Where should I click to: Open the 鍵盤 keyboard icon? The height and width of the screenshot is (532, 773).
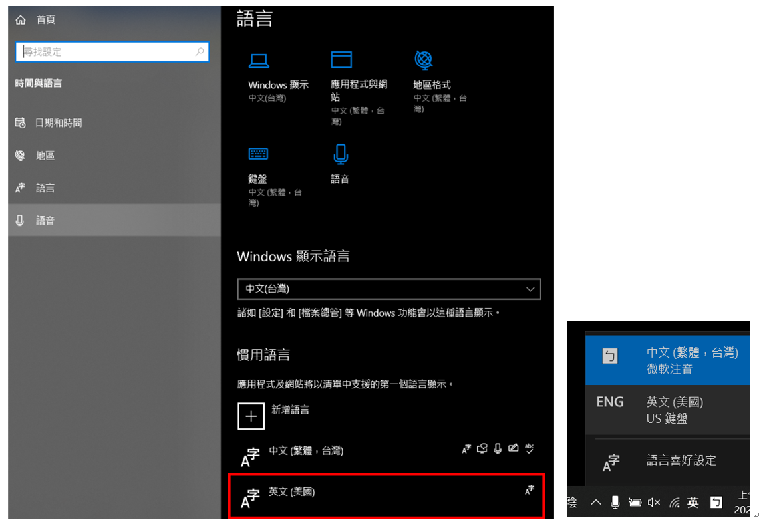point(259,154)
